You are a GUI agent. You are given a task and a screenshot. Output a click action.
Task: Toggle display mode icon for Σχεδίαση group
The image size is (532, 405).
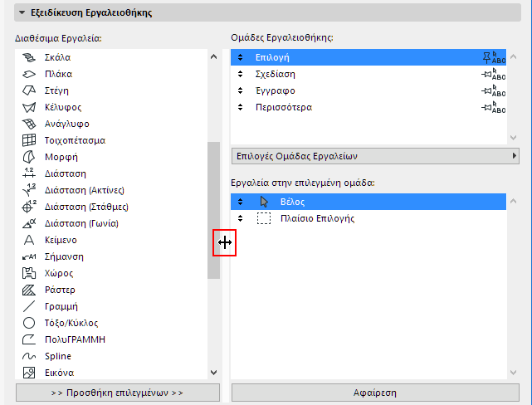494,74
